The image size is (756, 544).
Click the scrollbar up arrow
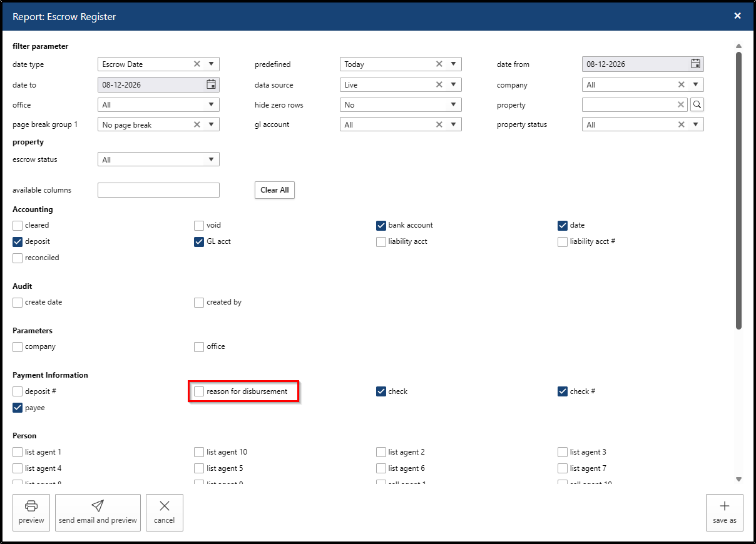[738, 46]
